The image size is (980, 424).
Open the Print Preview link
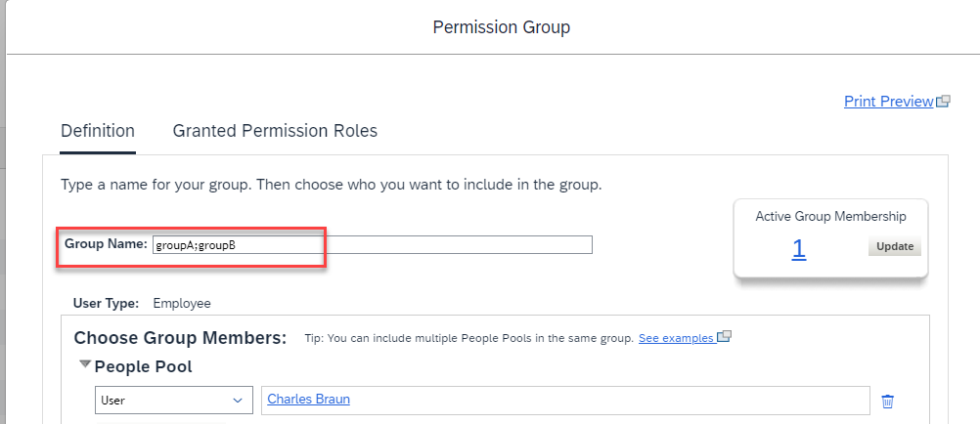tap(888, 102)
